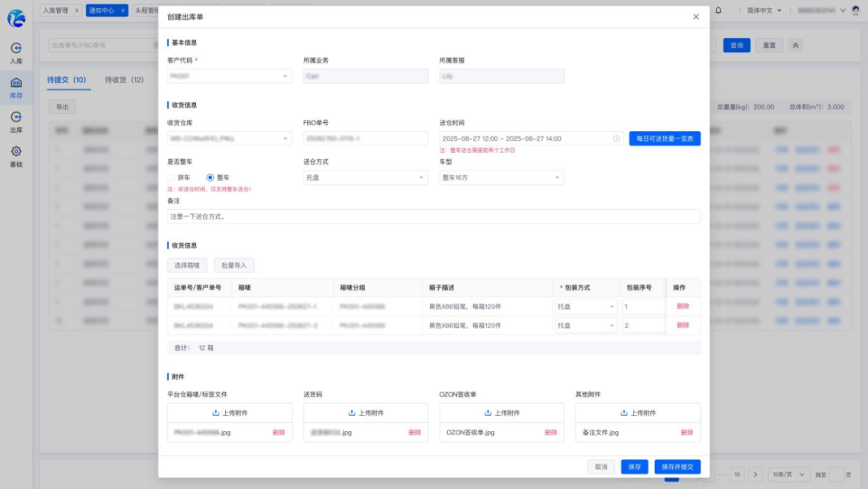Image resolution: width=868 pixels, height=489 pixels.
Task: Click the 保存并提交 button
Action: (x=677, y=466)
